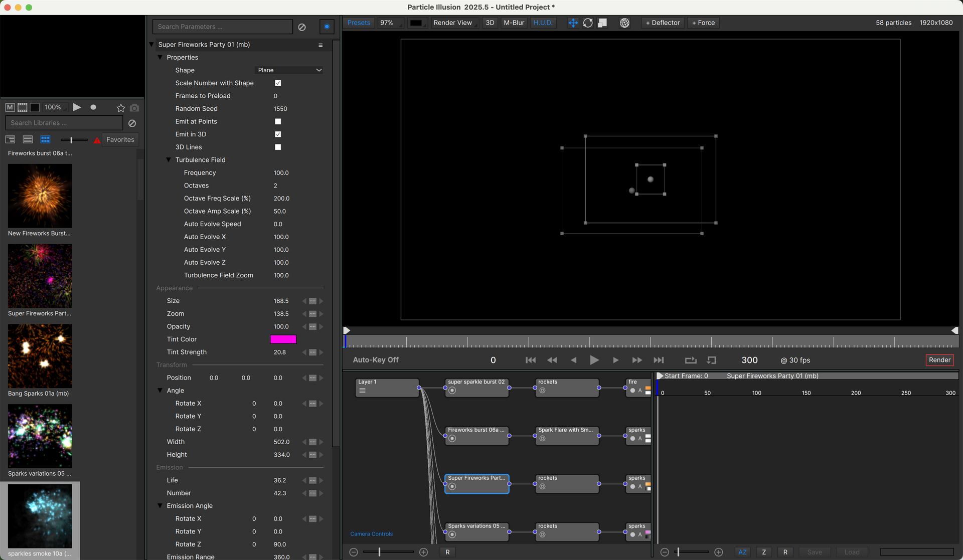
Task: Enable the Emit at Points checkbox
Action: click(278, 121)
